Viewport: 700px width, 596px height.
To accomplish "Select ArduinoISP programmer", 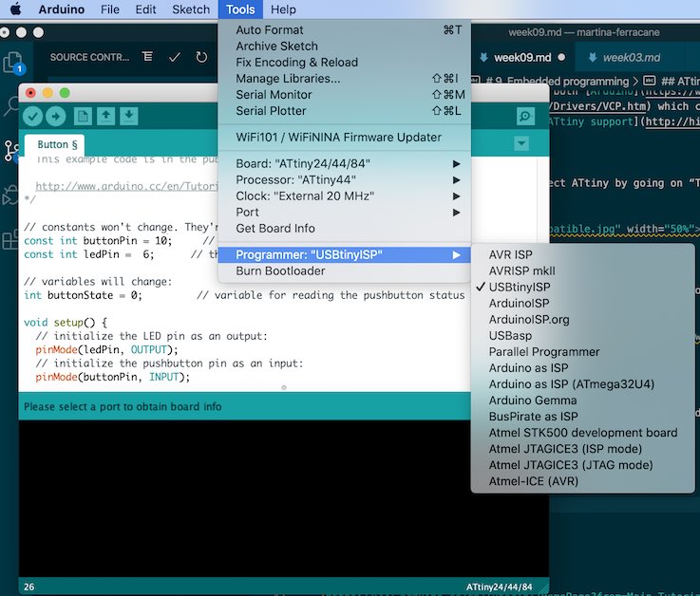I will (582, 304).
